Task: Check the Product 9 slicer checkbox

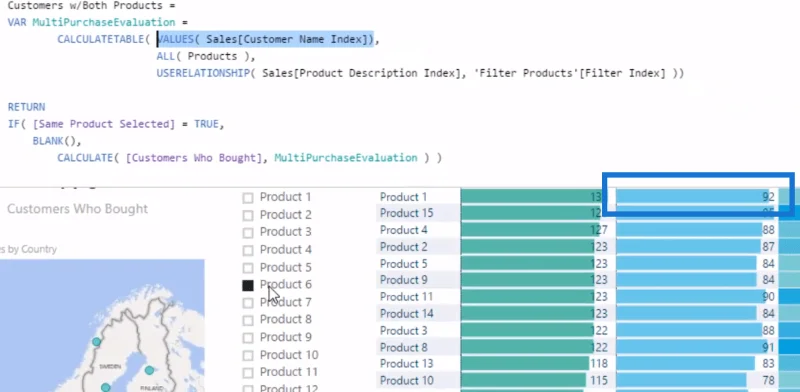Action: click(x=247, y=338)
